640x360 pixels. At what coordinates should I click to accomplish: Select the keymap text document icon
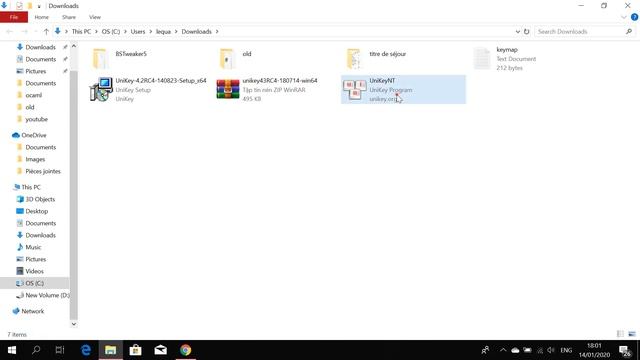pyautogui.click(x=481, y=58)
